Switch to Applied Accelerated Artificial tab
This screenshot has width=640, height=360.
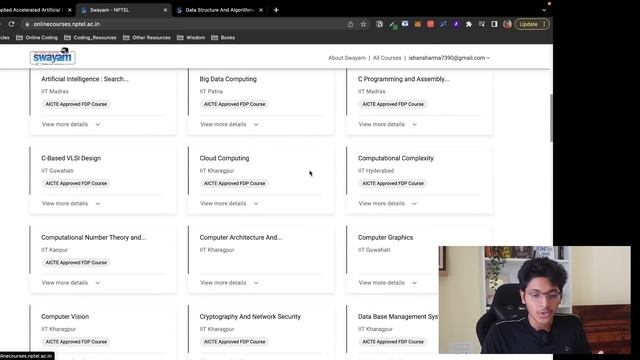coord(37,10)
